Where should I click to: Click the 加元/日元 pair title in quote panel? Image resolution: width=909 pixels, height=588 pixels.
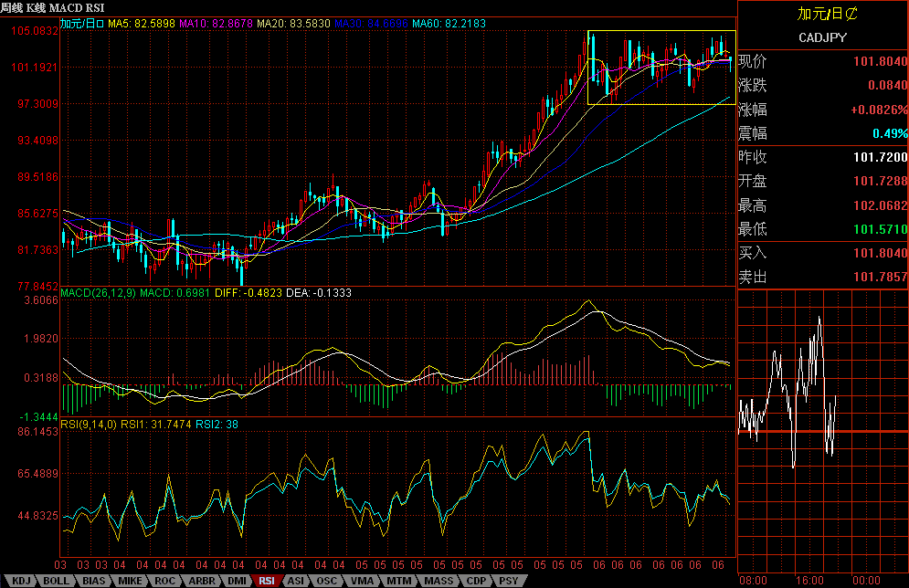pos(827,14)
